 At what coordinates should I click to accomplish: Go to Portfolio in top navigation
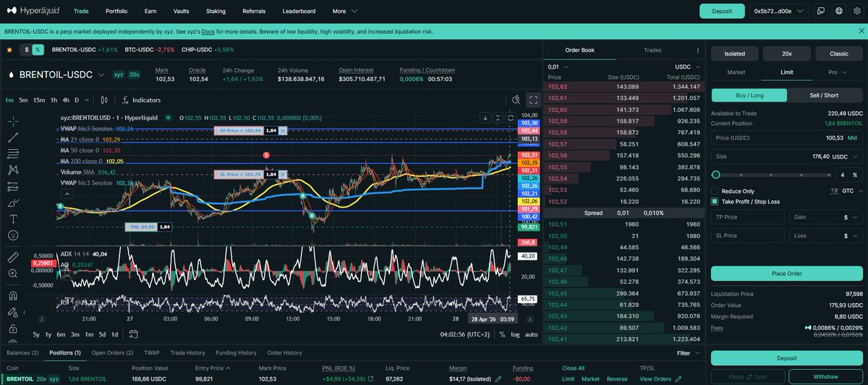click(117, 12)
